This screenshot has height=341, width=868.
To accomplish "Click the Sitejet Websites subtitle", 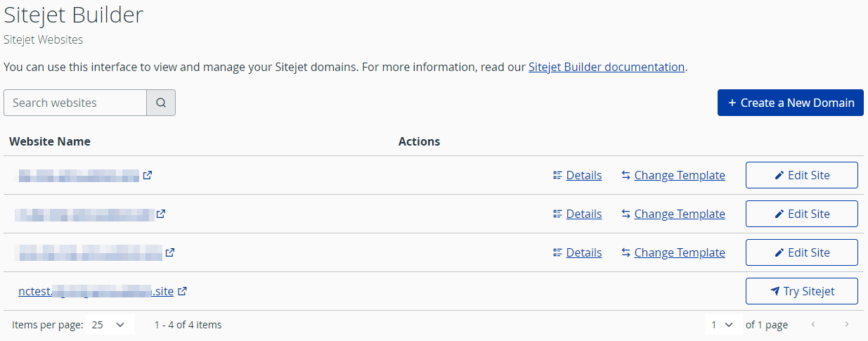I will click(x=44, y=40).
